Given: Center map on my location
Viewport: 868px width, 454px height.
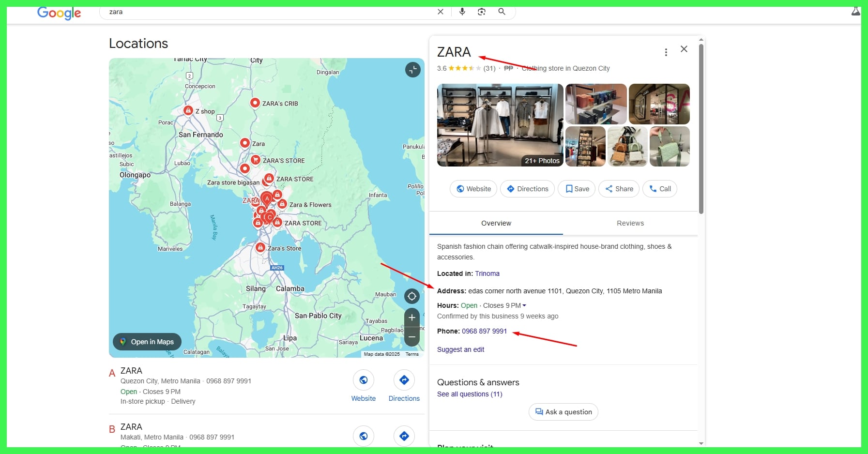Looking at the screenshot, I should pos(412,296).
